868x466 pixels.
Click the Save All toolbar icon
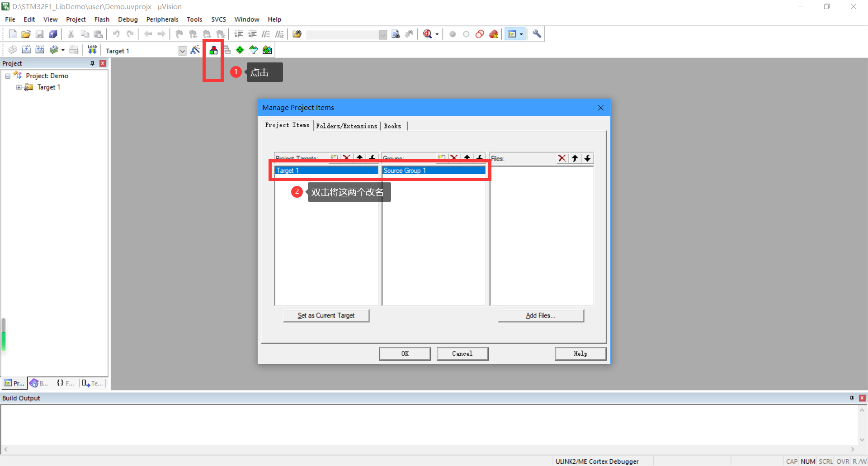[x=53, y=34]
